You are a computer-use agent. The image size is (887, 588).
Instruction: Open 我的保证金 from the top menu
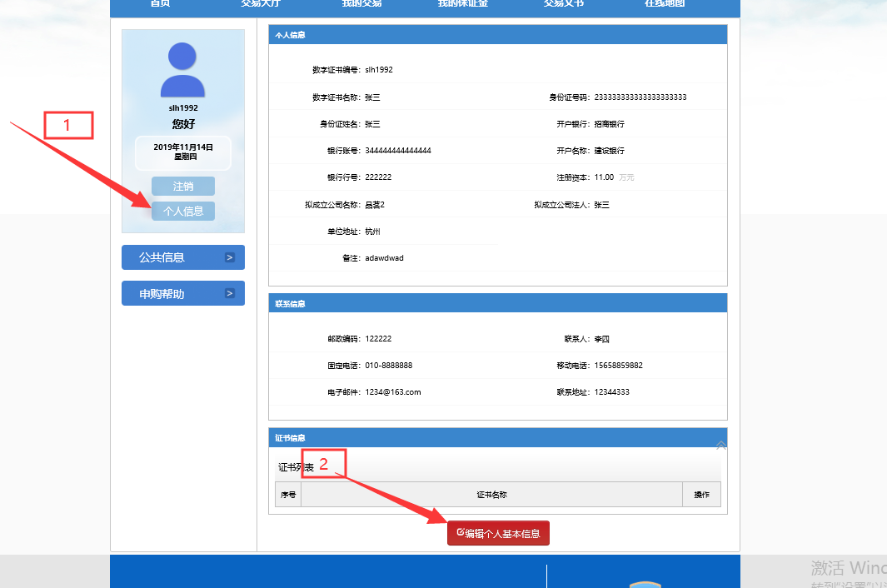(x=463, y=4)
